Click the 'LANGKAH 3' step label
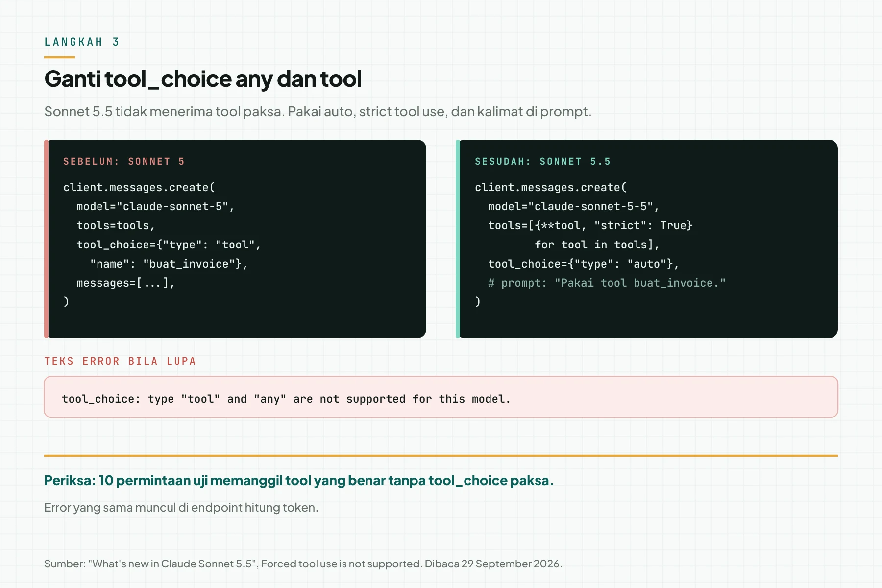Screen dimensions: 882x588 (82, 42)
